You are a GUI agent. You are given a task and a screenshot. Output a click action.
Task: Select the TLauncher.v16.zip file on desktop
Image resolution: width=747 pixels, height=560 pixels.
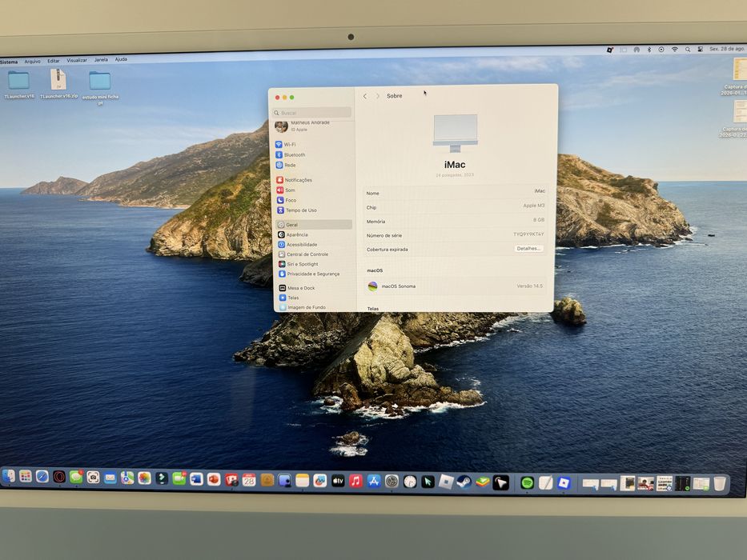tap(58, 84)
